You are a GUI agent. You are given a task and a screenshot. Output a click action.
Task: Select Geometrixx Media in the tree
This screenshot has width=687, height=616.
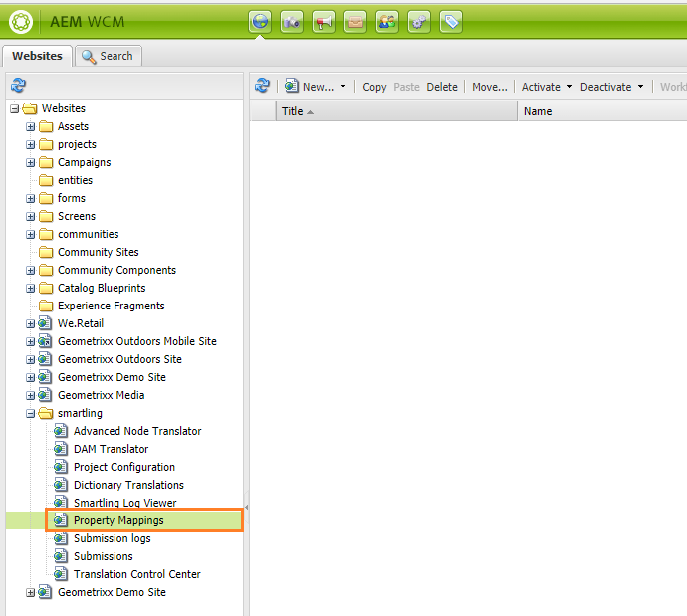pos(101,395)
